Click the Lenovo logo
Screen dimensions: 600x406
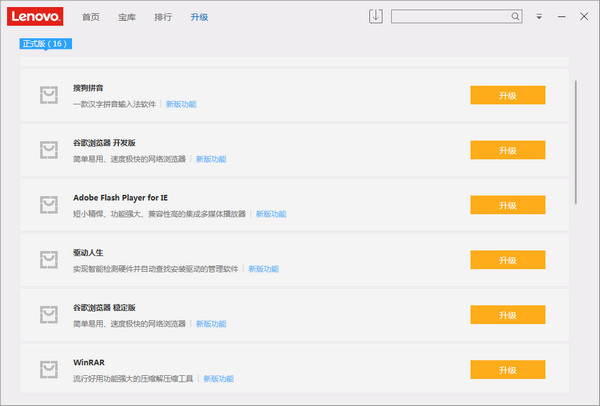tap(35, 16)
